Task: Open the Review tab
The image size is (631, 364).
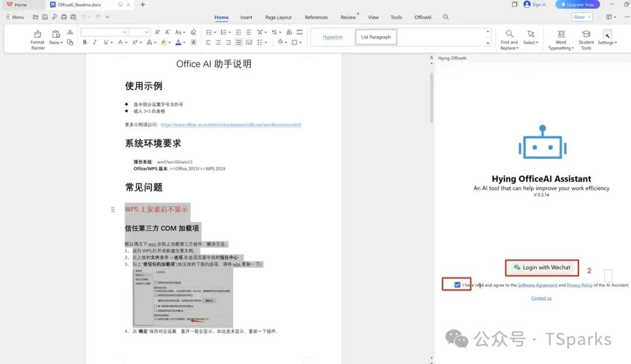Action: click(348, 18)
